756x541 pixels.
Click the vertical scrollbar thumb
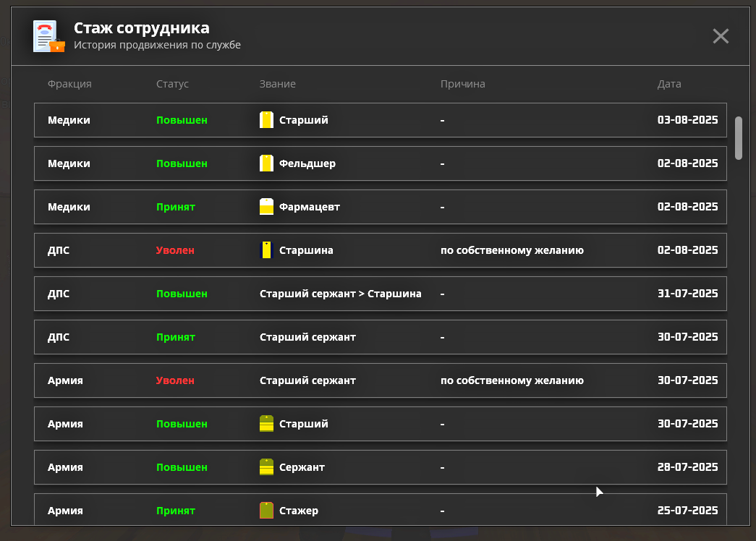pos(738,138)
